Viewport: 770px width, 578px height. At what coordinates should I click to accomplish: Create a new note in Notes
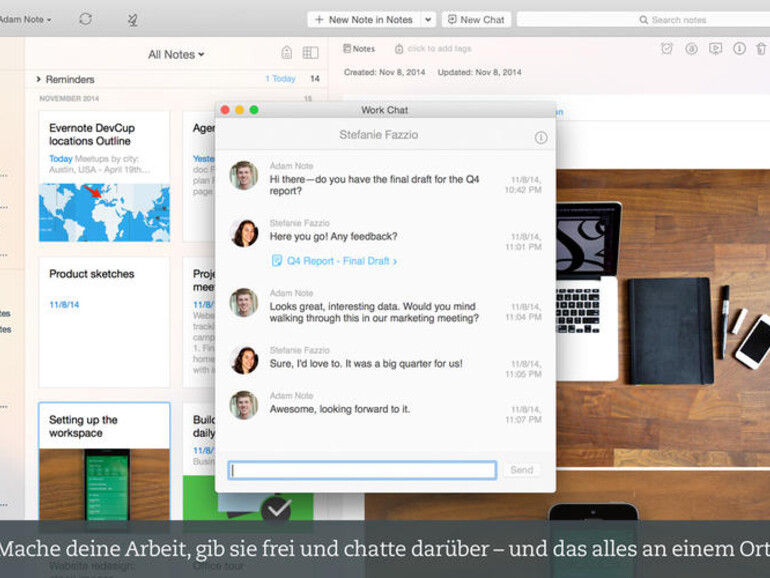(363, 20)
